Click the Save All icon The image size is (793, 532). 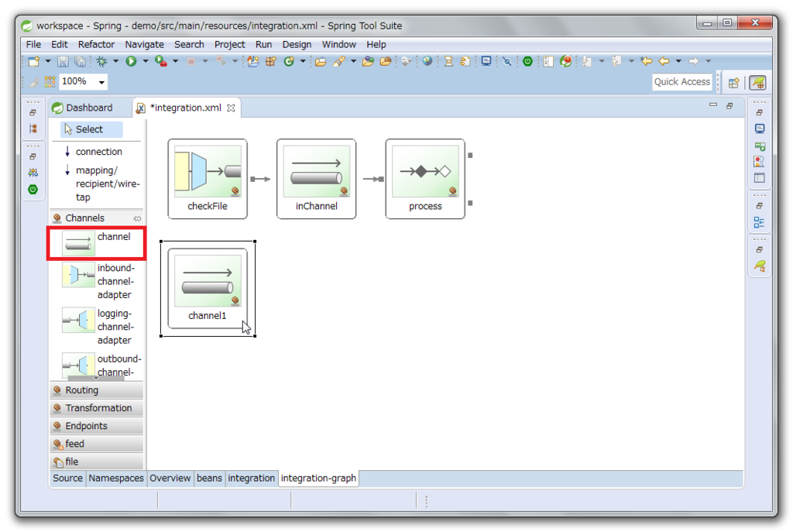[80, 62]
